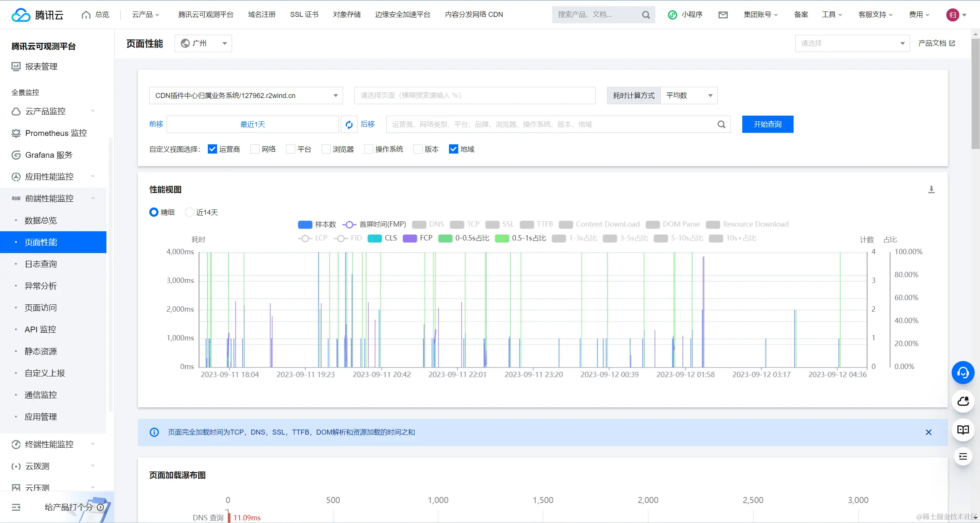Viewport: 980px width, 523px height.
Task: Click the search magnifier in the top bar
Action: tap(646, 15)
